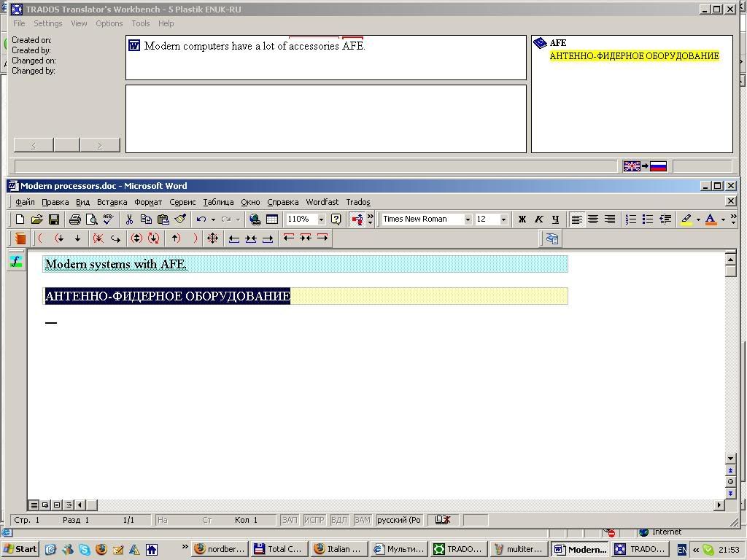Run the spelling check (ABC checkmark)
The height and width of the screenshot is (560, 747).
109,219
